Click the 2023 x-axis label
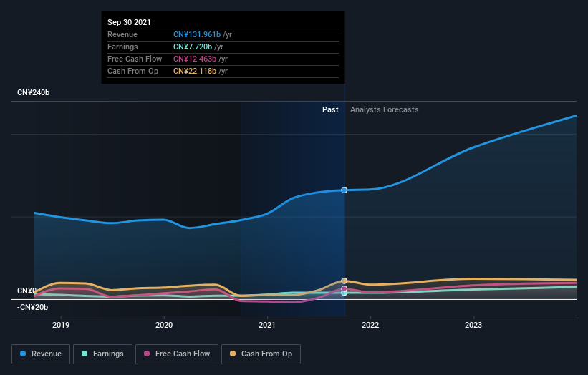Viewport: 588px width, 375px height. (473, 325)
